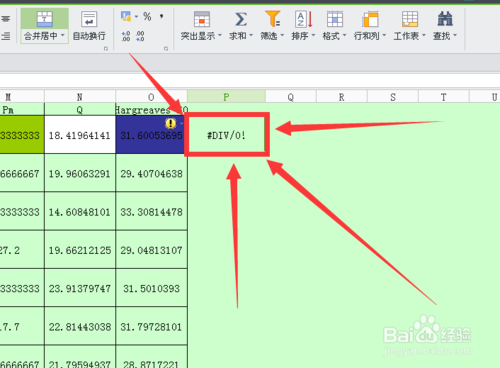Select column R header
Screen dimensions: 500x368
(342, 97)
